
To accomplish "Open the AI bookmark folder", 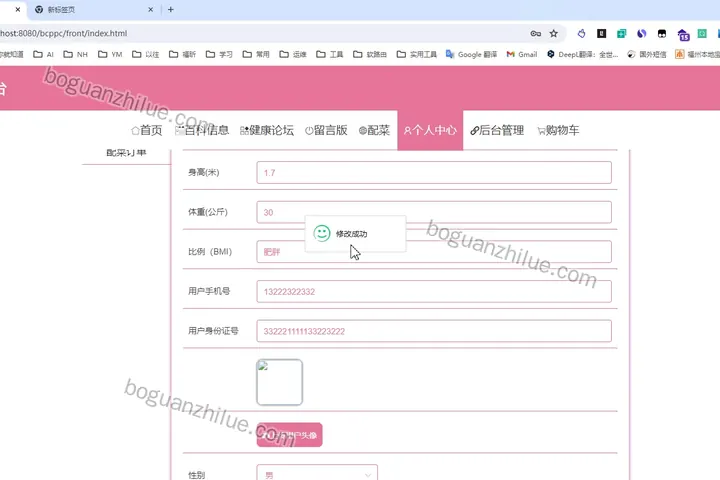I will (x=44, y=54).
